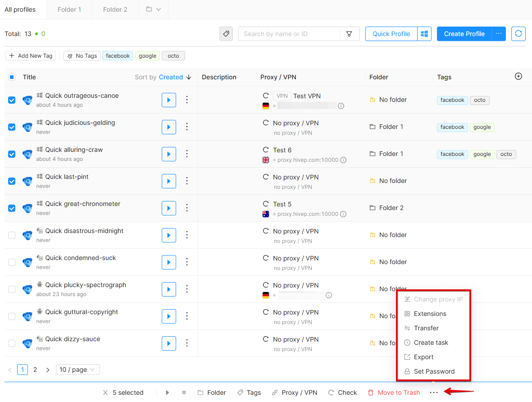Start the Quick alluring-craw profile

[168, 154]
